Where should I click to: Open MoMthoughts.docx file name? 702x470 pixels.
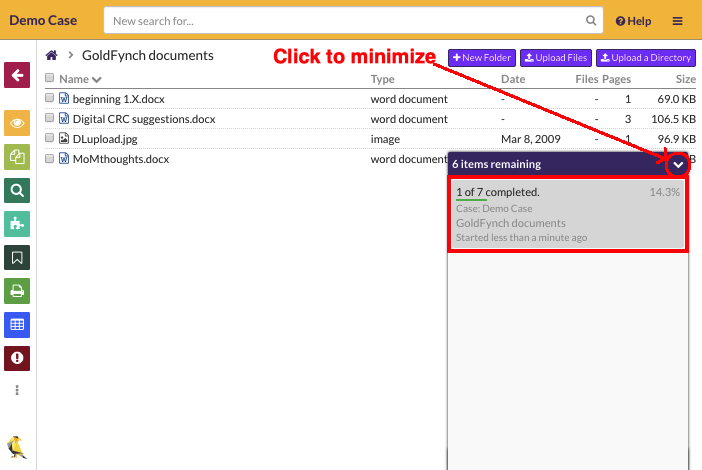[121, 159]
